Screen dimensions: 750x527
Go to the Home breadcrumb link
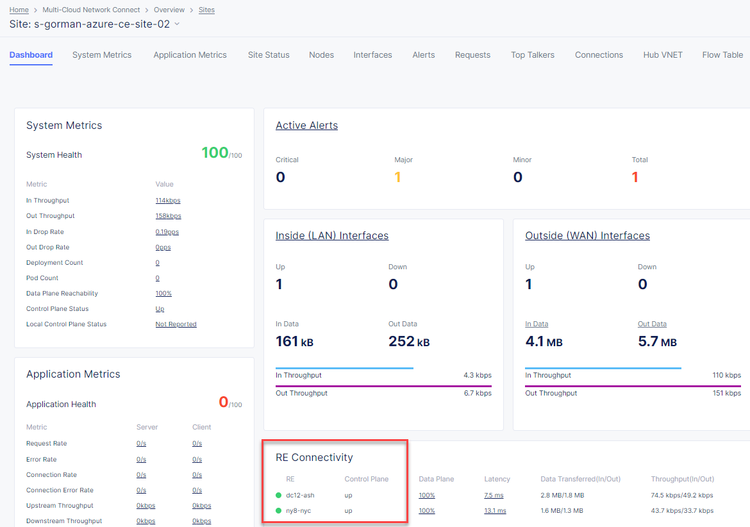(19, 9)
